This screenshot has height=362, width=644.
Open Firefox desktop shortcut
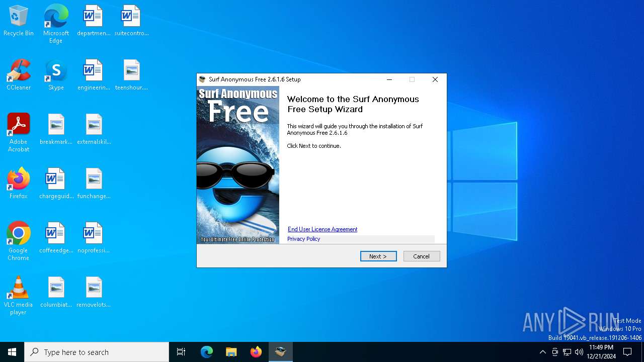(x=19, y=184)
